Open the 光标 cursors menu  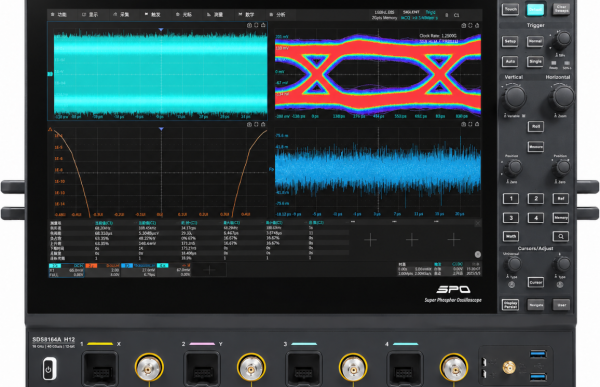coord(184,15)
